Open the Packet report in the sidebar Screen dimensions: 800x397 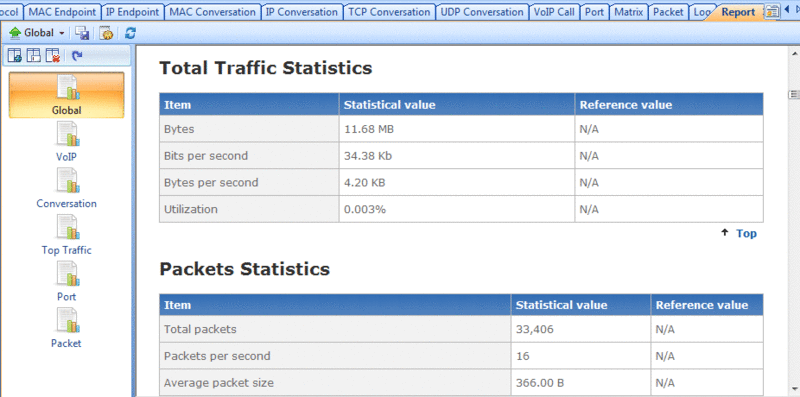66,328
